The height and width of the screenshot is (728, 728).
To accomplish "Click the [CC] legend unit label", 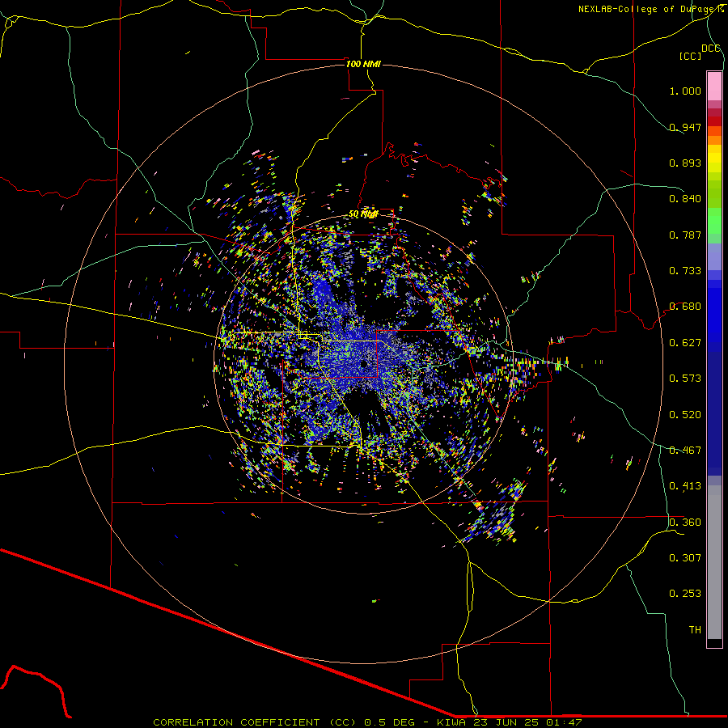I will click(x=691, y=56).
